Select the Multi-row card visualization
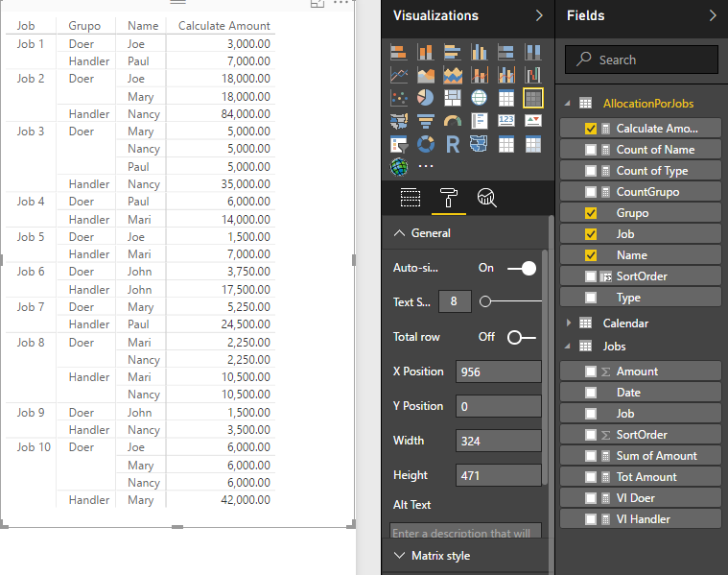This screenshot has width=728, height=575. (x=480, y=121)
